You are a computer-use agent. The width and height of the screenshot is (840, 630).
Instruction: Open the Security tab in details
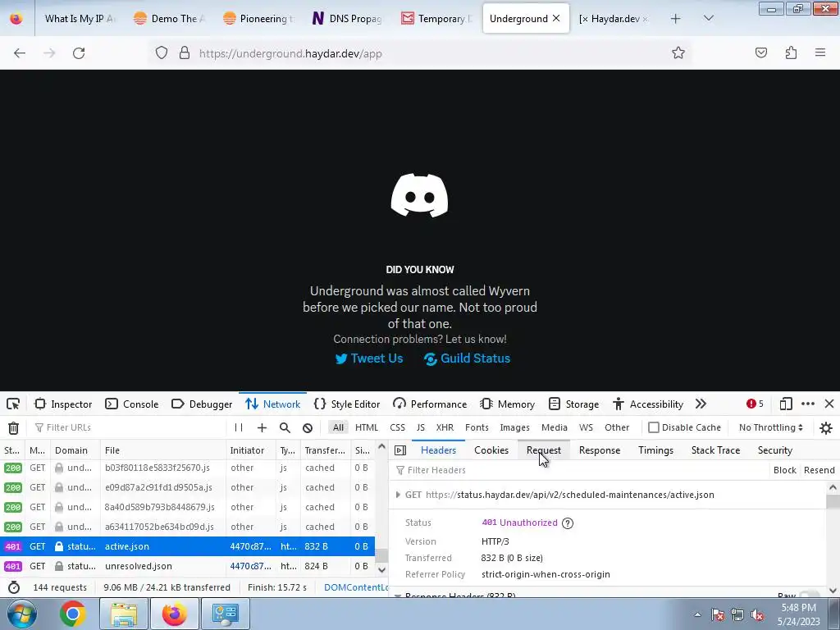(x=774, y=450)
